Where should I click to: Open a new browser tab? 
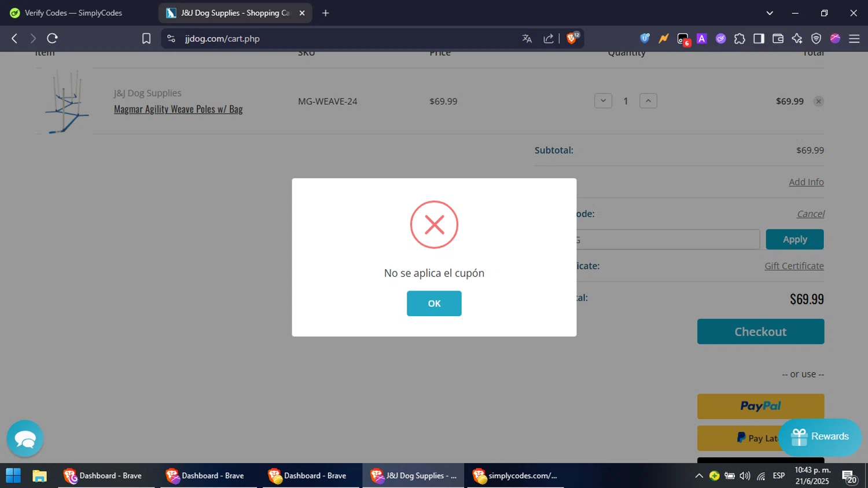[325, 13]
